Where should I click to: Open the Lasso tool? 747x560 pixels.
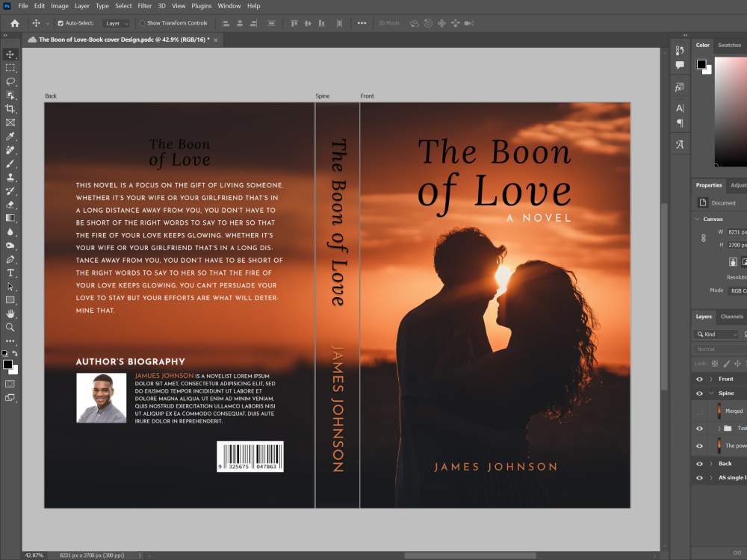(10, 82)
